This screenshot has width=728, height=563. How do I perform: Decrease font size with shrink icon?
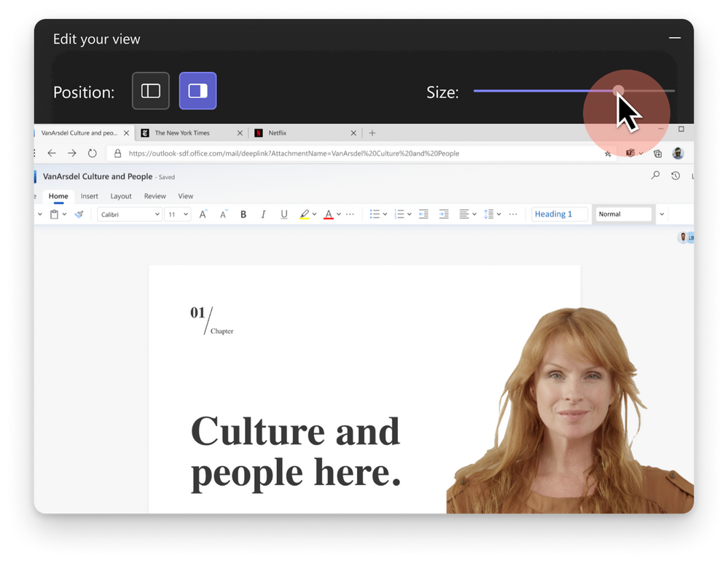224,214
